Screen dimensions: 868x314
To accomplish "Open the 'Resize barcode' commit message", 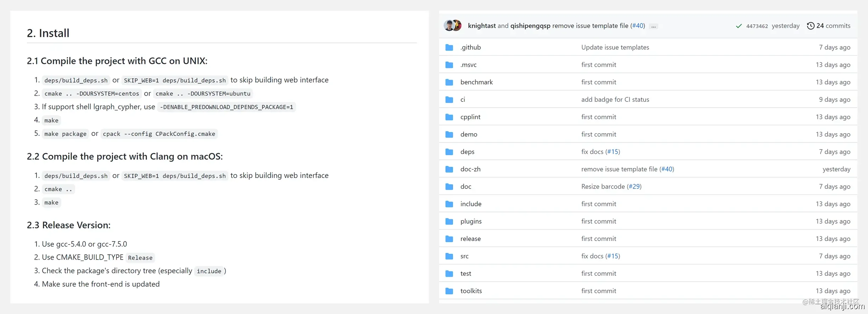I will pyautogui.click(x=603, y=186).
